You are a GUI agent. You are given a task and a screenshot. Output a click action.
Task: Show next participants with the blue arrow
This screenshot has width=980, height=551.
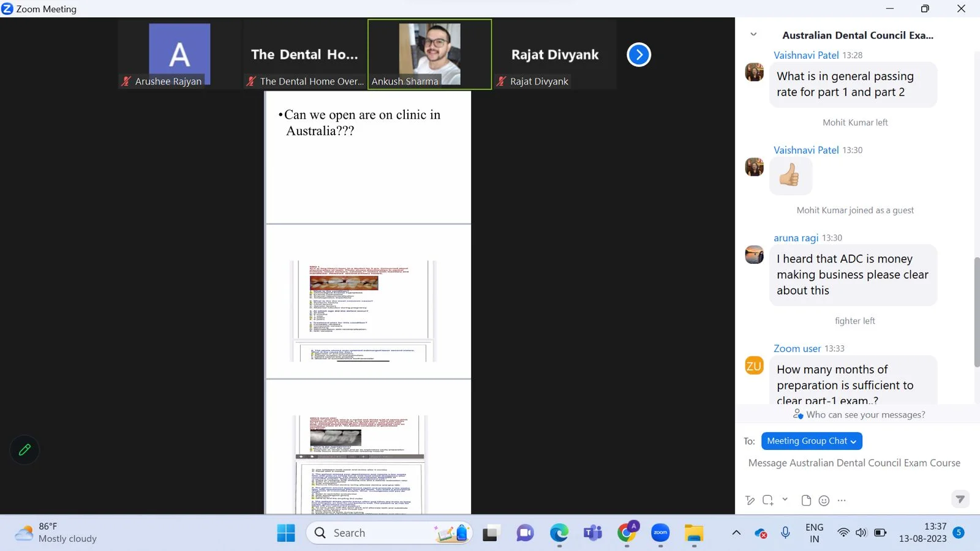coord(639,54)
